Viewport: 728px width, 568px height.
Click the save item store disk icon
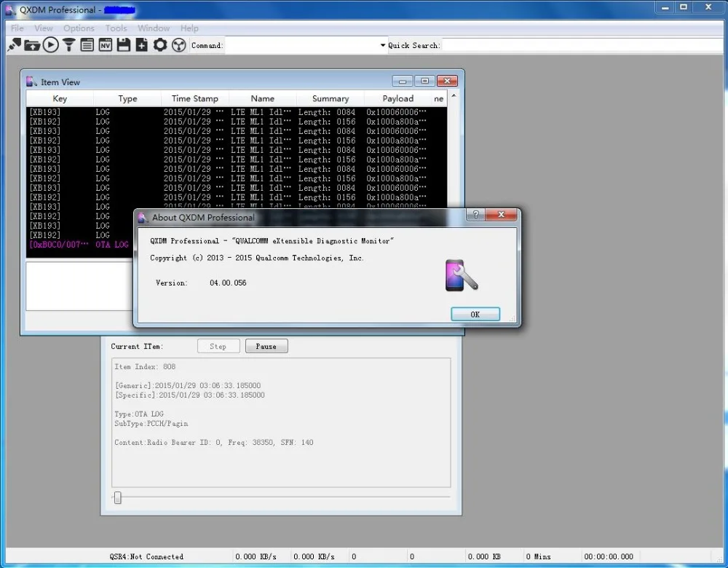pyautogui.click(x=123, y=44)
